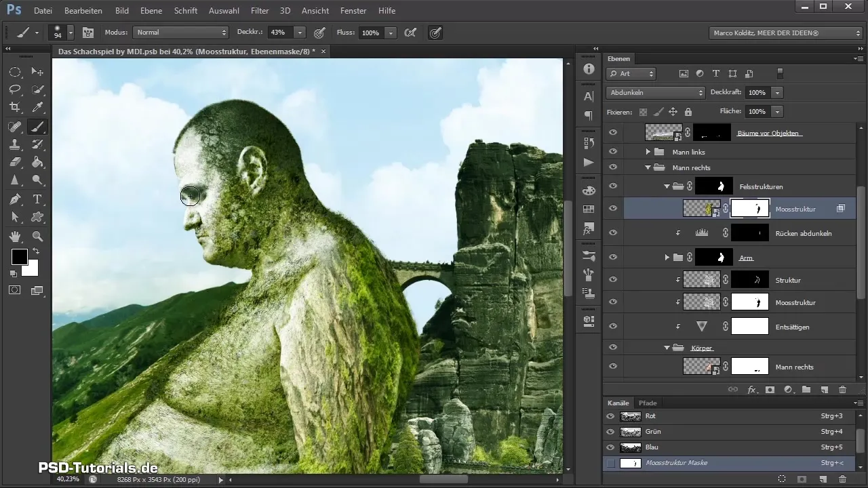The height and width of the screenshot is (488, 868).
Task: Select the Quick Selection tool
Action: [38, 89]
